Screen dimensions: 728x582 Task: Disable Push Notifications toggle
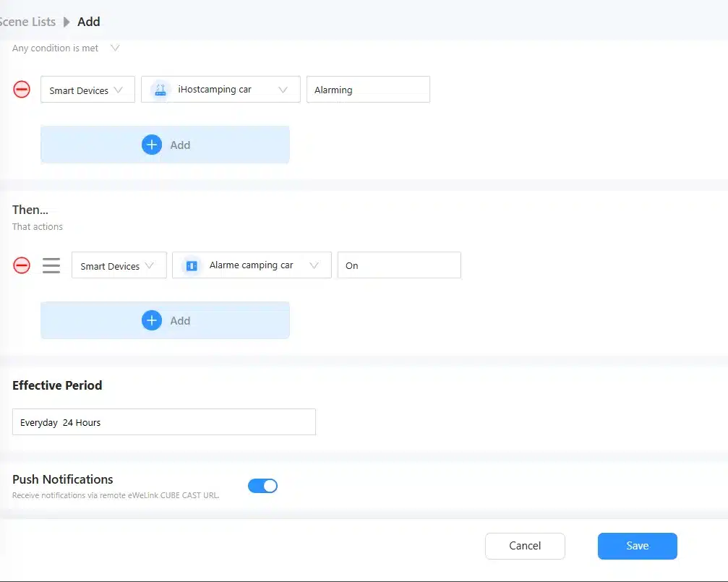pos(262,486)
